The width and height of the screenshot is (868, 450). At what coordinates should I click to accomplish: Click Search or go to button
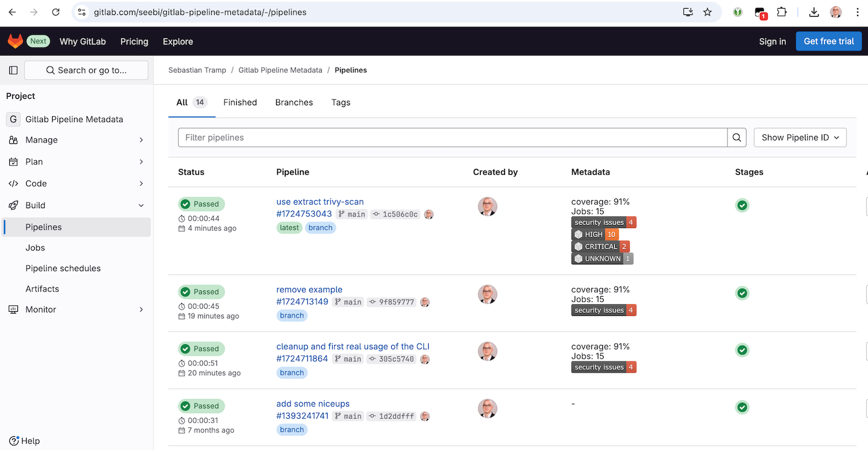pos(86,71)
